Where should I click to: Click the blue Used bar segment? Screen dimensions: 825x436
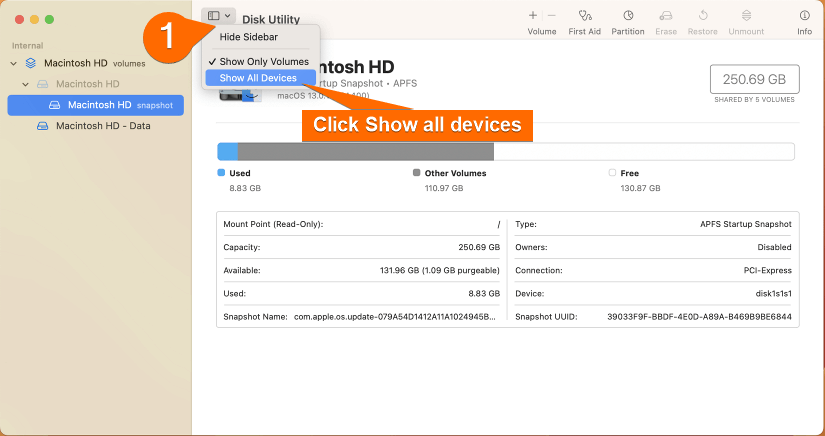(228, 151)
